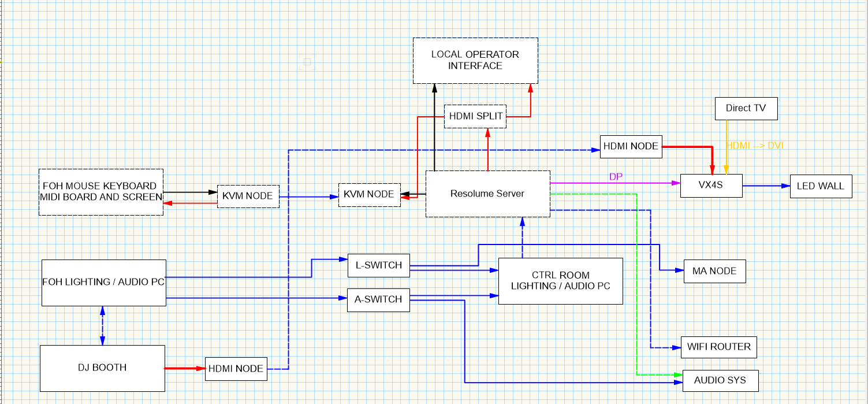Click the LED WALL box
Screen dimensions: 868x404
[x=821, y=186]
